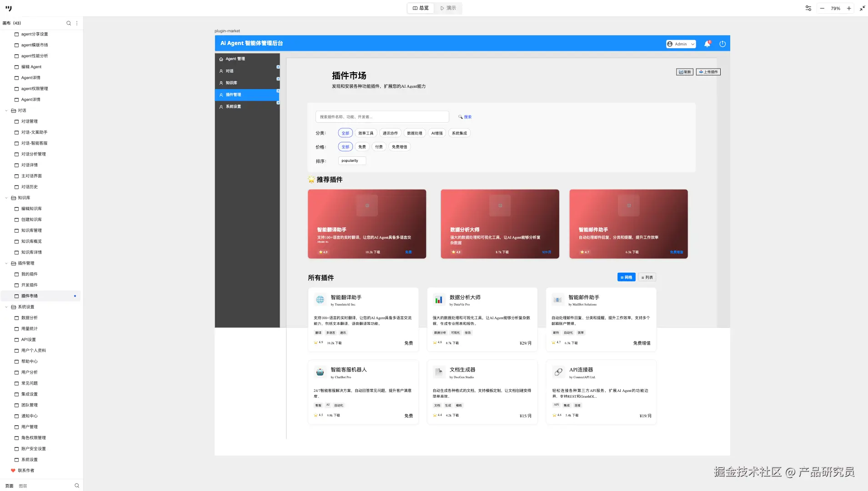Switch to 列表 list view
This screenshot has height=491, width=868.
coord(647,277)
